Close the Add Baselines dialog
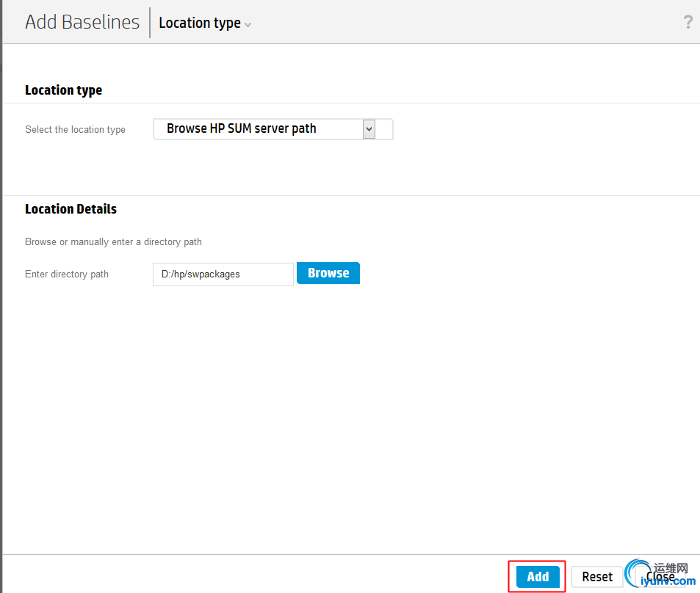Screen dimensions: 700x593 click(660, 577)
